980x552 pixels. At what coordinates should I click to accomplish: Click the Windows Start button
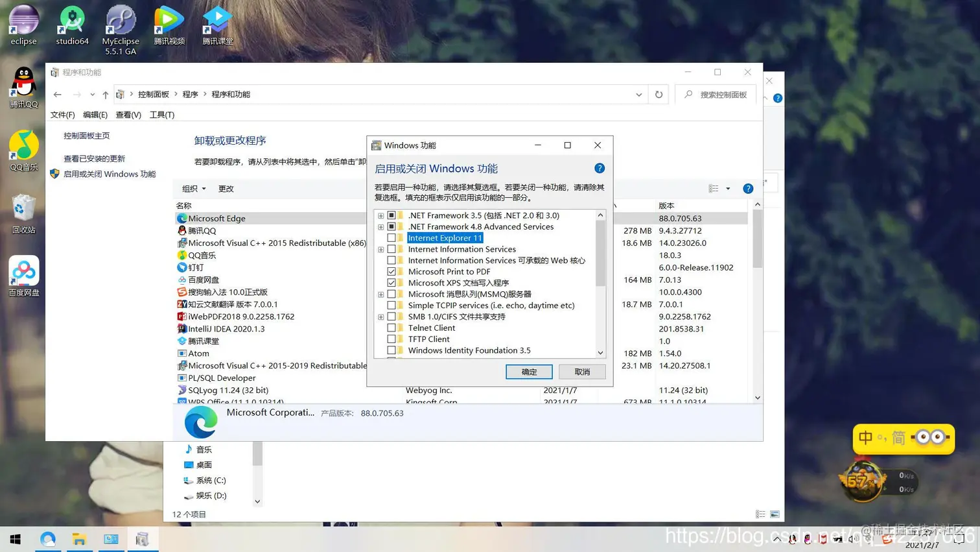pyautogui.click(x=16, y=539)
